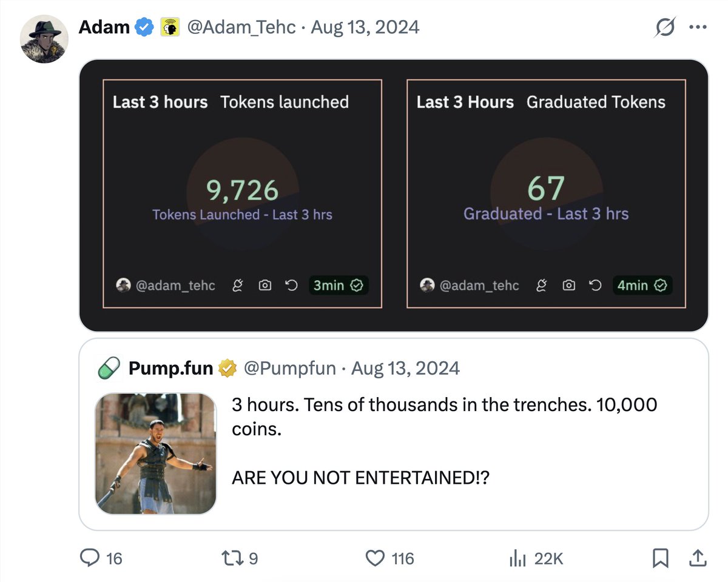Open the Pump.fun display name

tap(170, 368)
